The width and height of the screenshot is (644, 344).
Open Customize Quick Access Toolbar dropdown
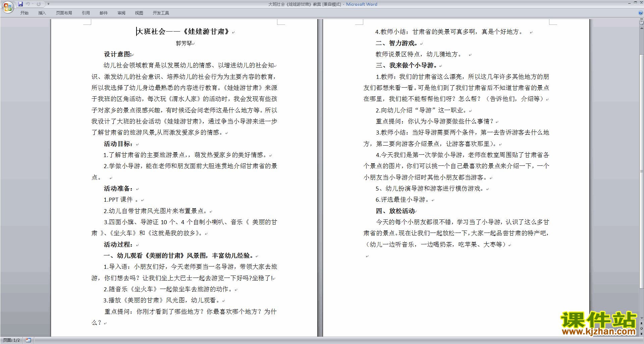[x=48, y=4]
